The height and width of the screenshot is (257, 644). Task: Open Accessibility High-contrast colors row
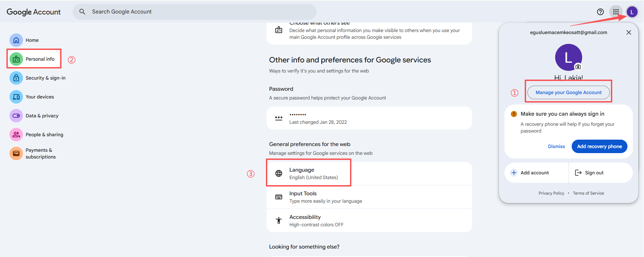[x=369, y=221]
